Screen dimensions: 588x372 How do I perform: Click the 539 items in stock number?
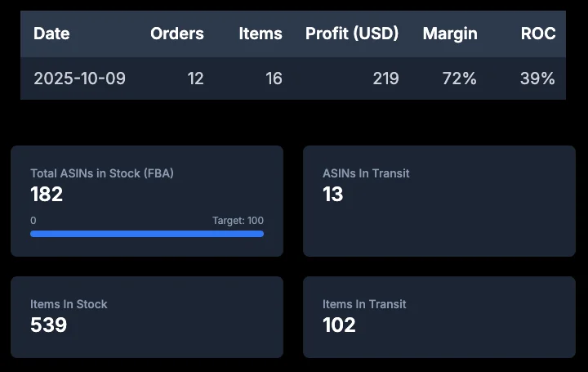(x=48, y=325)
